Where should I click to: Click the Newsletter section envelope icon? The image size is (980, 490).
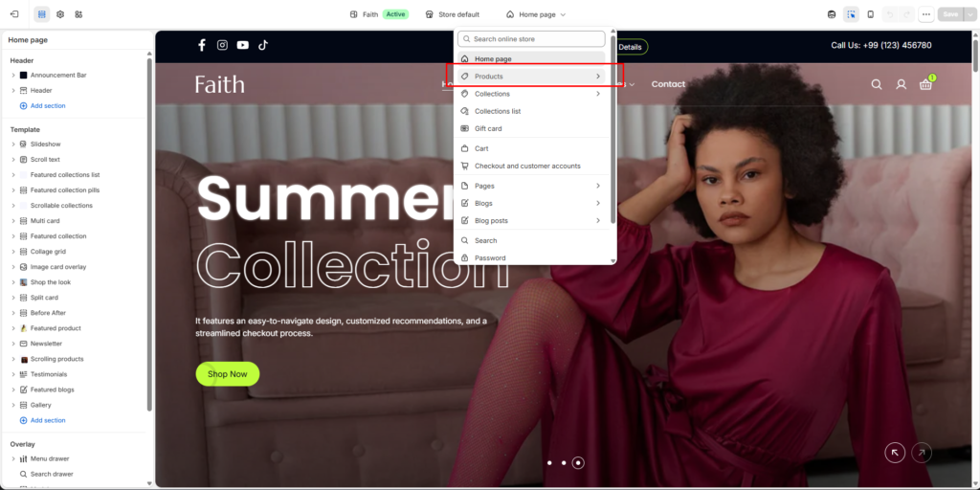point(24,344)
